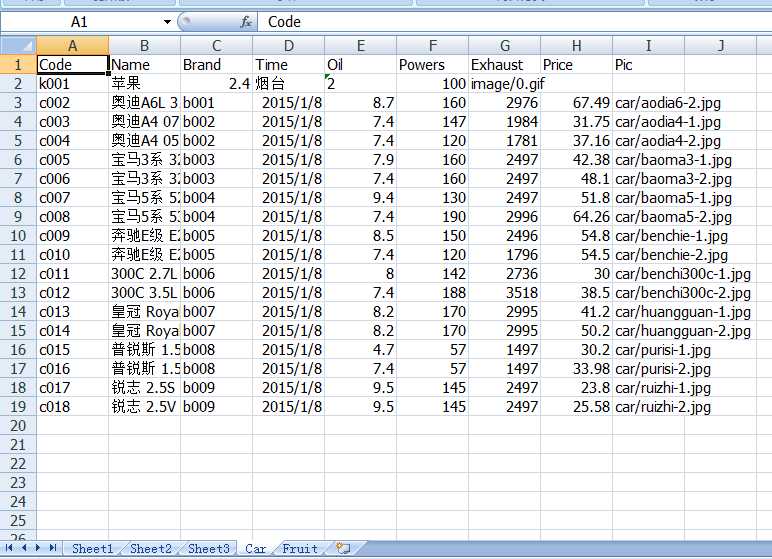
Task: Jump to first sheet tab arrow
Action: 9,548
